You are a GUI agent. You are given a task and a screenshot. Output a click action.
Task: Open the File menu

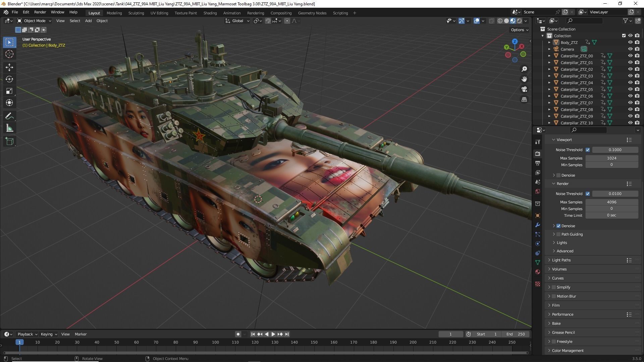pos(15,12)
